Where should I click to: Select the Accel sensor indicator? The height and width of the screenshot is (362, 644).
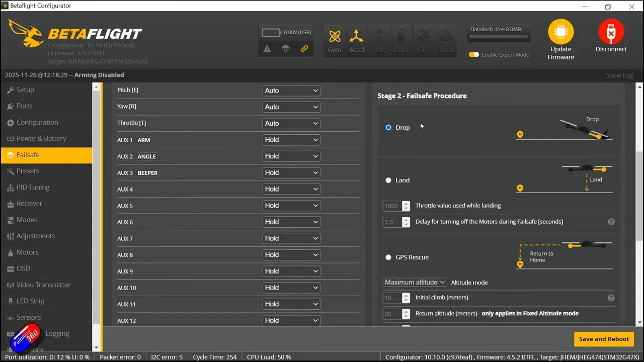357,40
